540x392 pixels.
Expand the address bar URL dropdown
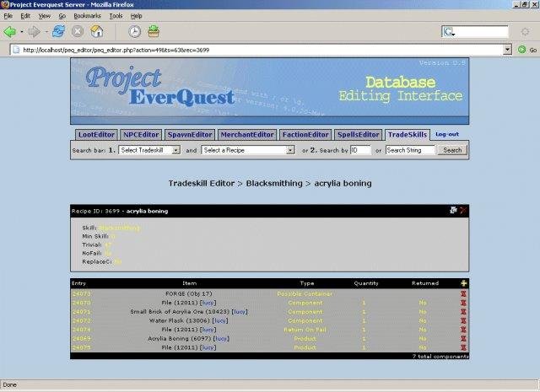pos(507,50)
